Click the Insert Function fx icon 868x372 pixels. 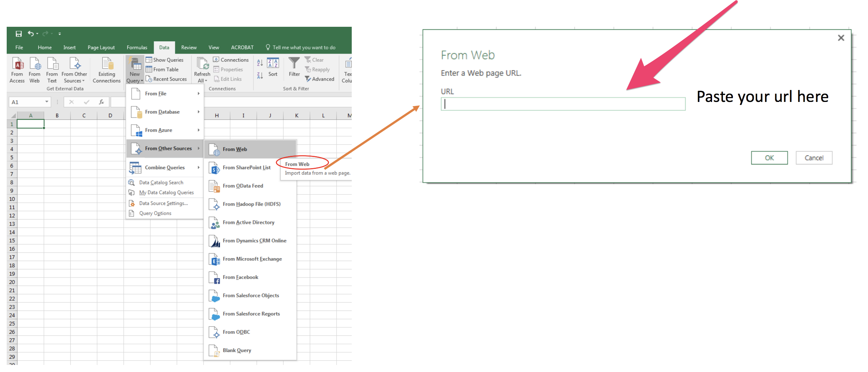pos(102,102)
